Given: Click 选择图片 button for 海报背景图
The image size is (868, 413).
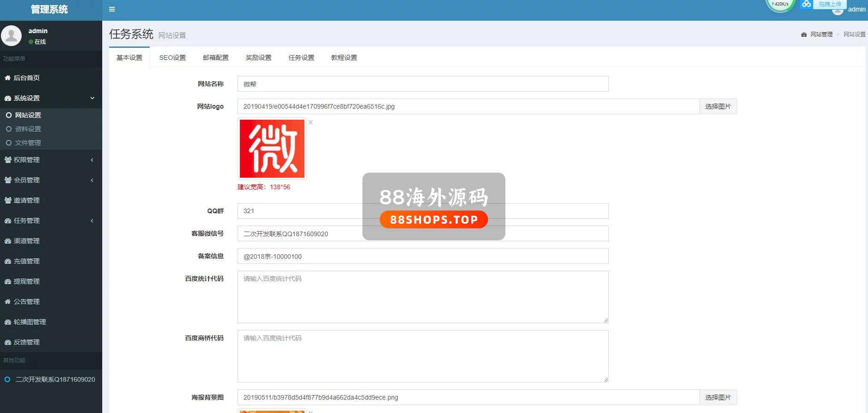Looking at the screenshot, I should 718,397.
